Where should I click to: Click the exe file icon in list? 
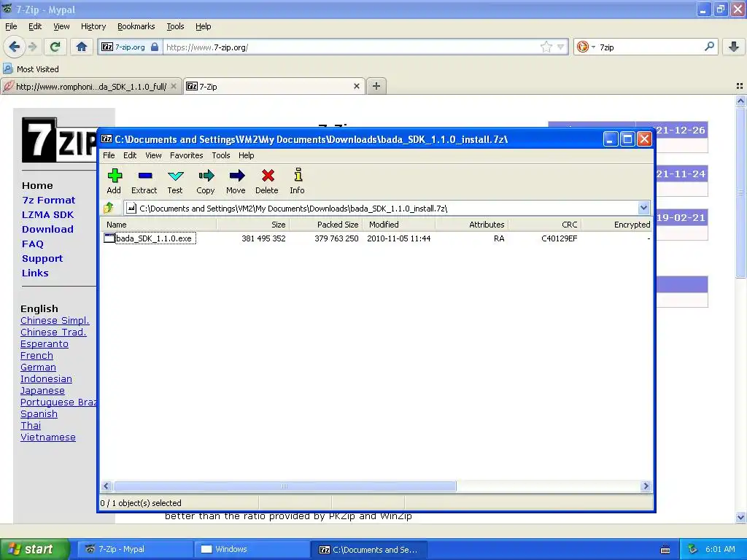tap(109, 238)
